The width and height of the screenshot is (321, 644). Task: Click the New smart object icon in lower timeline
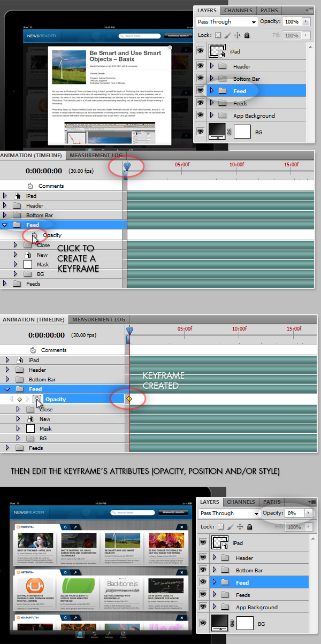30,419
